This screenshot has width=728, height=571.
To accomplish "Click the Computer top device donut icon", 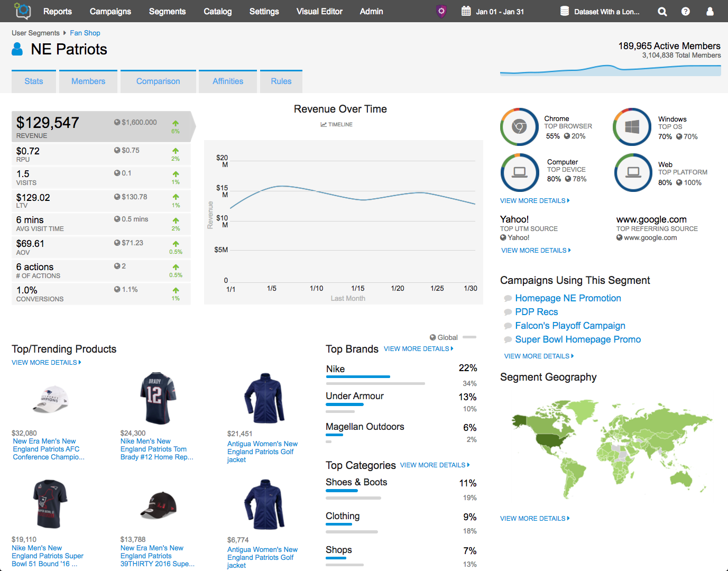I will pos(520,172).
